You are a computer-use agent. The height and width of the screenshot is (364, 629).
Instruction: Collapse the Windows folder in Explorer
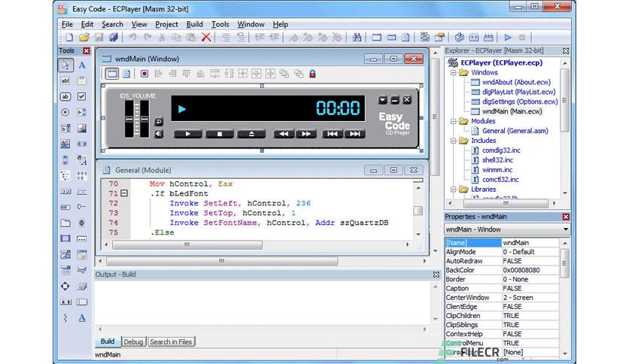coord(453,72)
